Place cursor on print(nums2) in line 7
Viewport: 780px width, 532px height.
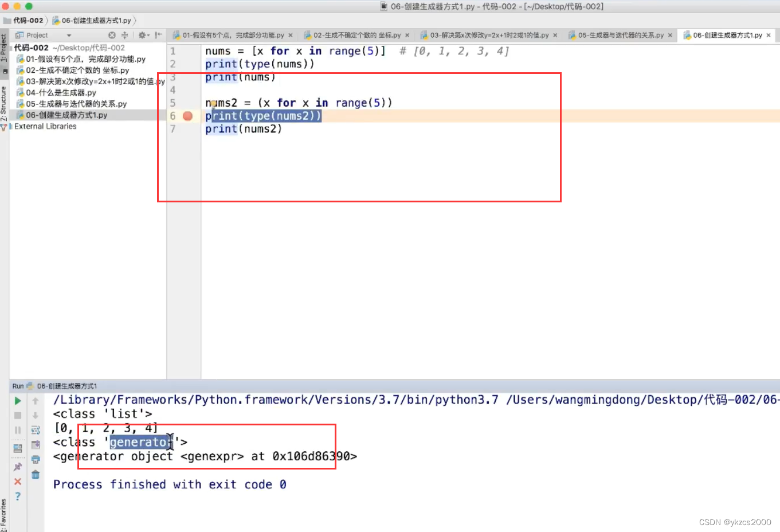(244, 129)
